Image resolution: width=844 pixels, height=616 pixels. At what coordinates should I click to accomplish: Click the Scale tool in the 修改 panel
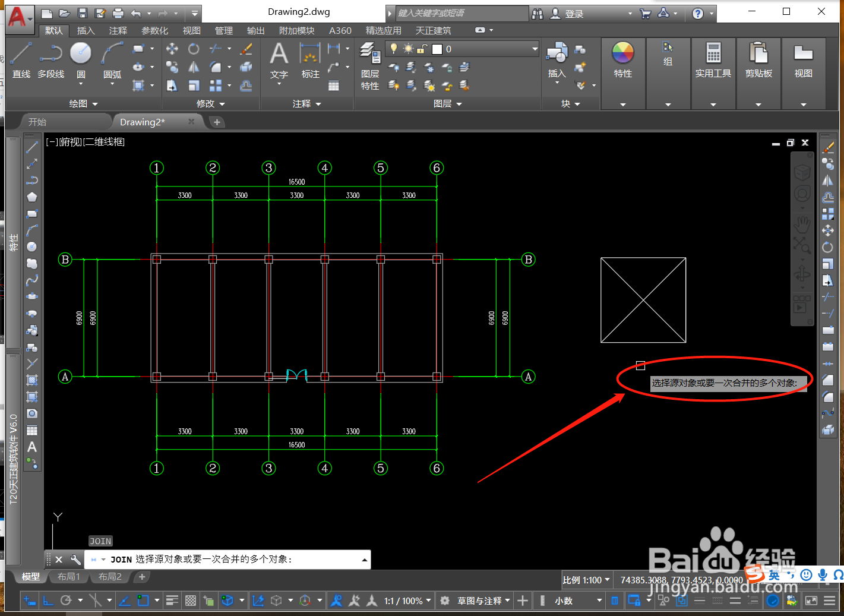[194, 86]
